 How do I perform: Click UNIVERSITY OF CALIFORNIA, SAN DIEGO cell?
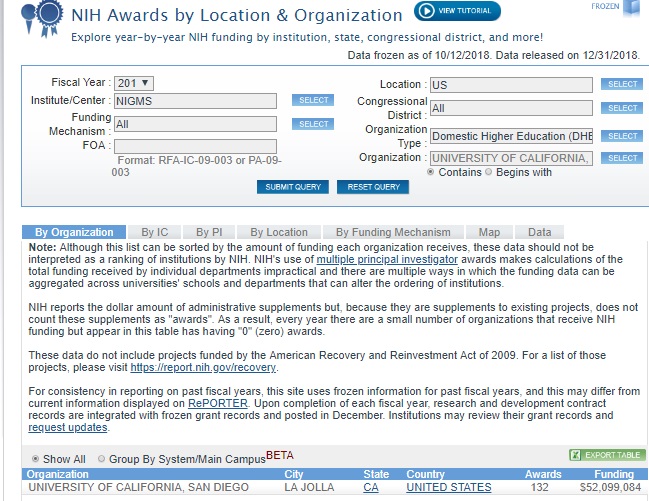point(138,487)
